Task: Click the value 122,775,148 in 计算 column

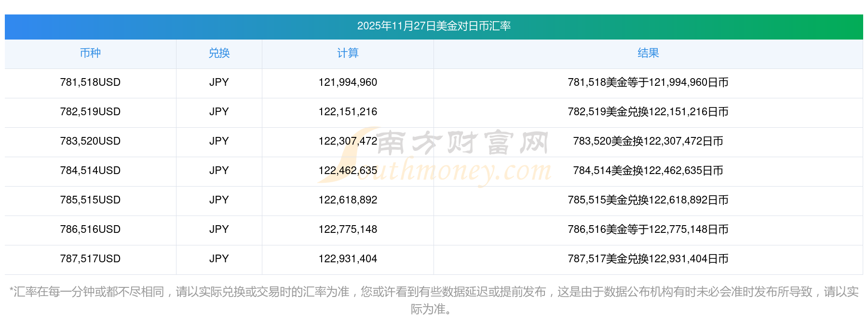Action: pyautogui.click(x=348, y=229)
